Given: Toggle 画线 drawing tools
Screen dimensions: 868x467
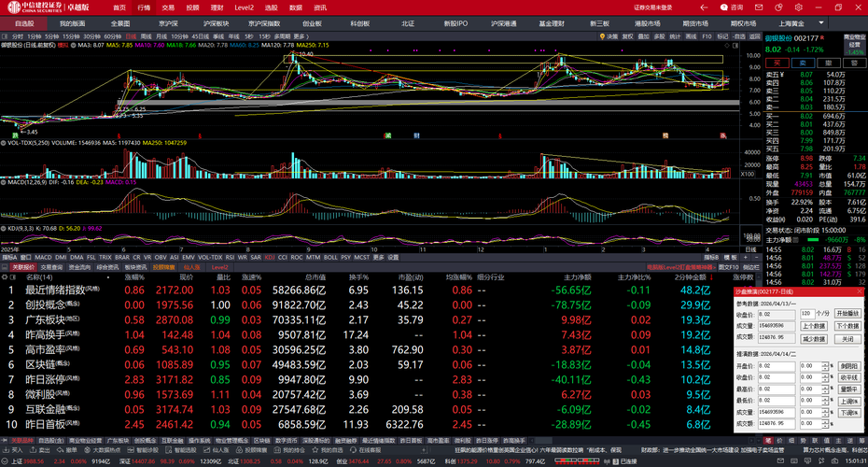Looking at the screenshot, I should pos(692,36).
